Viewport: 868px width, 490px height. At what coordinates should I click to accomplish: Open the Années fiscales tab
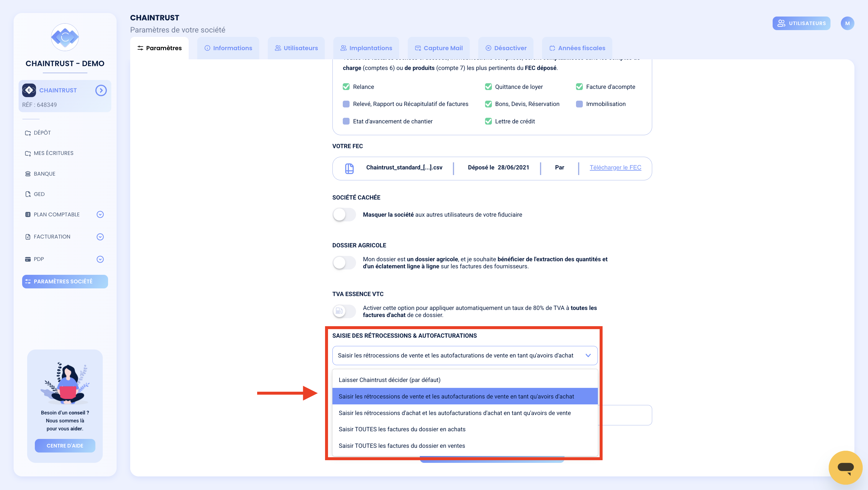pos(577,48)
